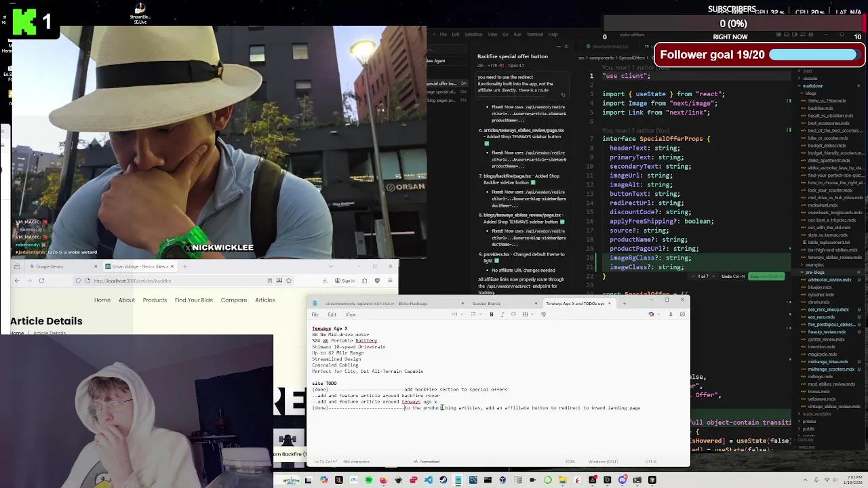The height and width of the screenshot is (488, 868).
Task: Toggle bold formatting in Notepad toolbar
Action: coord(492,314)
